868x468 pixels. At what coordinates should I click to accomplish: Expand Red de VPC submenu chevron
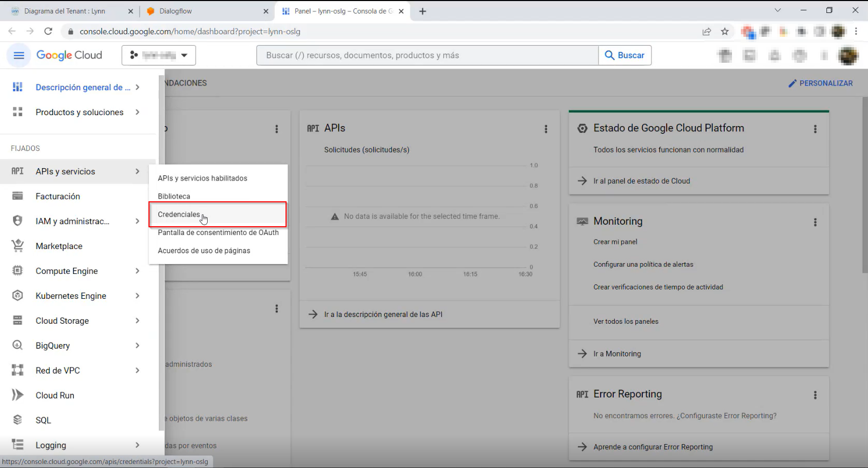(x=138, y=370)
